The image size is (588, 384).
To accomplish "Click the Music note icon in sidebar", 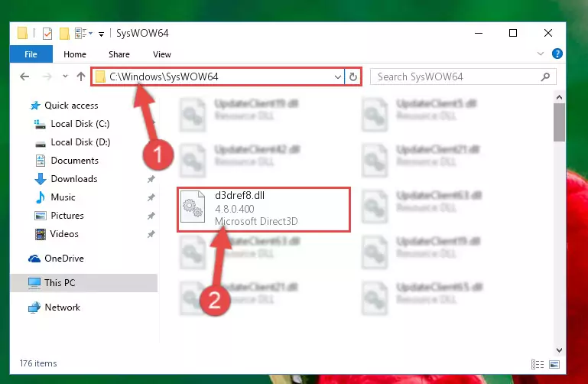I will coord(40,197).
